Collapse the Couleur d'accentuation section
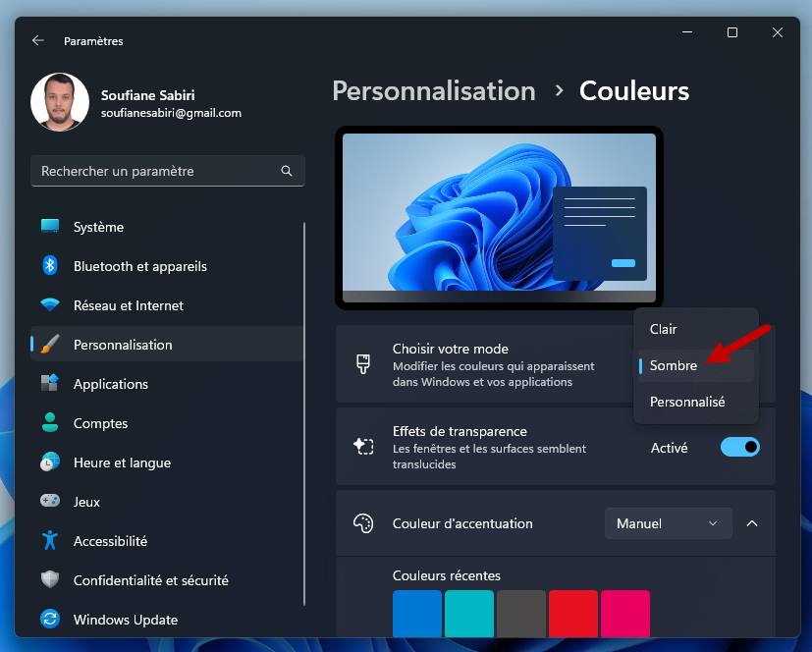812x652 pixels. tap(752, 523)
